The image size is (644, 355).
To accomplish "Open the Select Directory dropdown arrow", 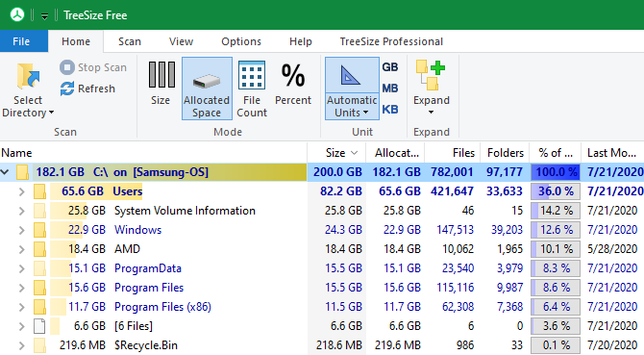I will point(51,113).
